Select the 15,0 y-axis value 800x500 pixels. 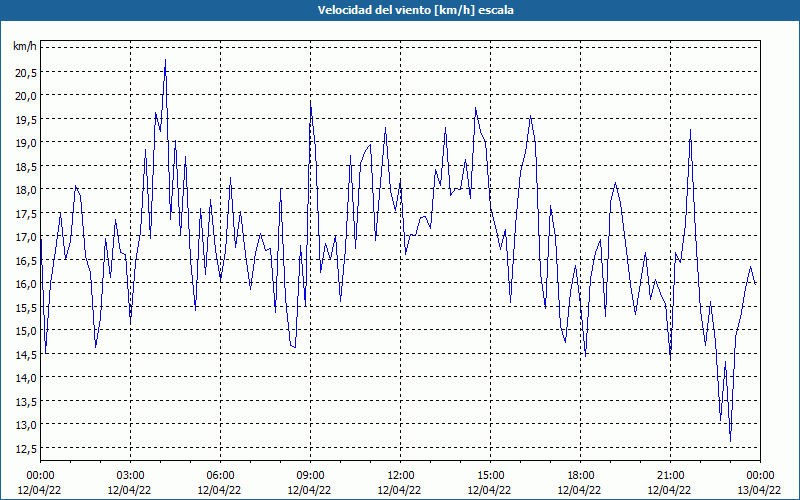pyautogui.click(x=26, y=331)
